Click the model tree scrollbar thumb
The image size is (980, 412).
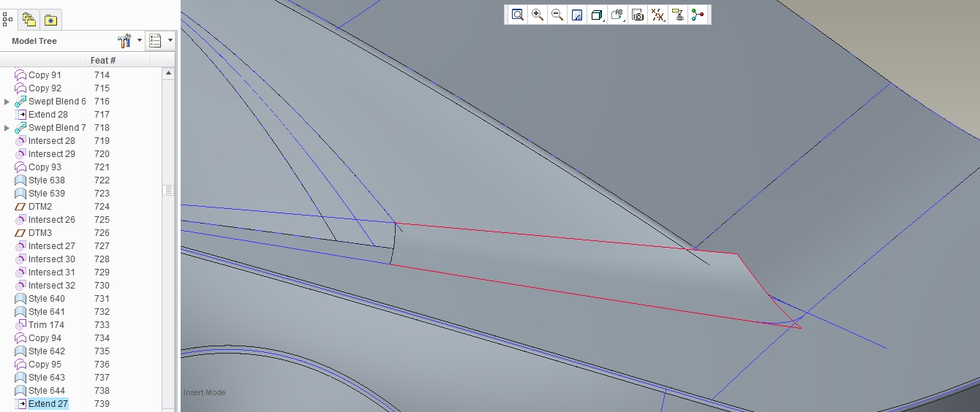(168, 190)
